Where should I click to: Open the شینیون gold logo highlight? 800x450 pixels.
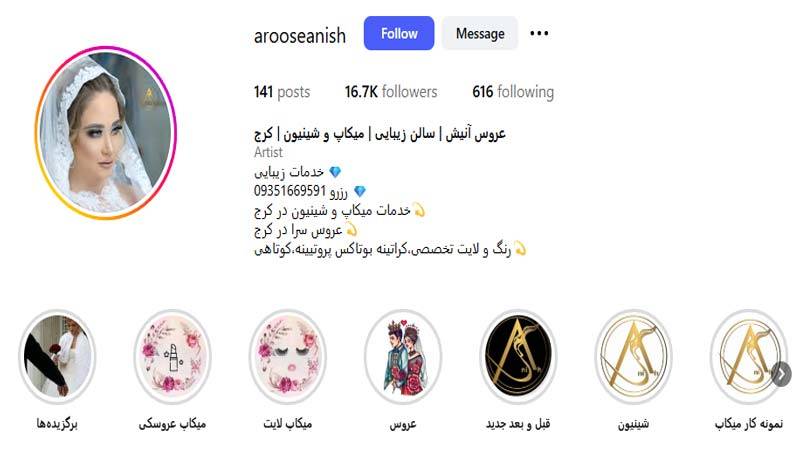634,356
